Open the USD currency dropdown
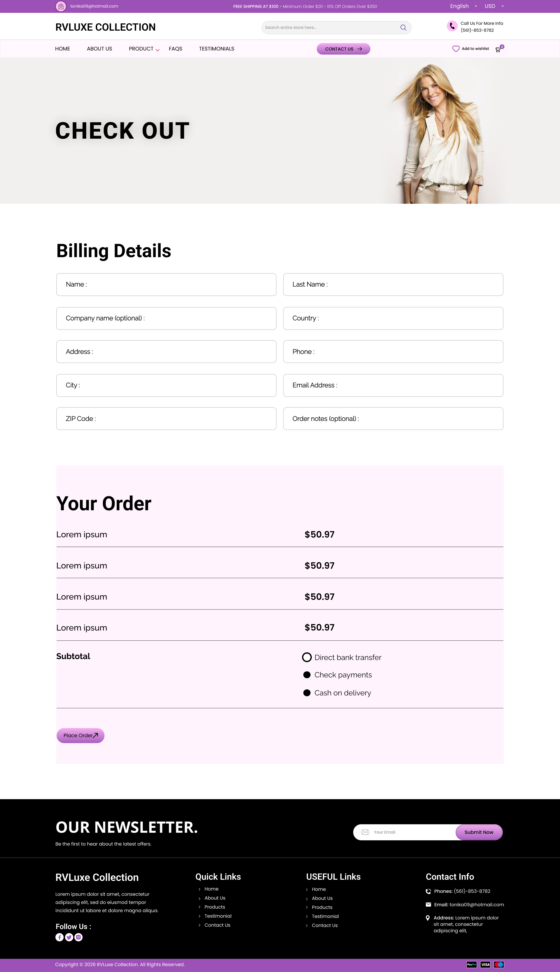The height and width of the screenshot is (972, 560). click(494, 6)
